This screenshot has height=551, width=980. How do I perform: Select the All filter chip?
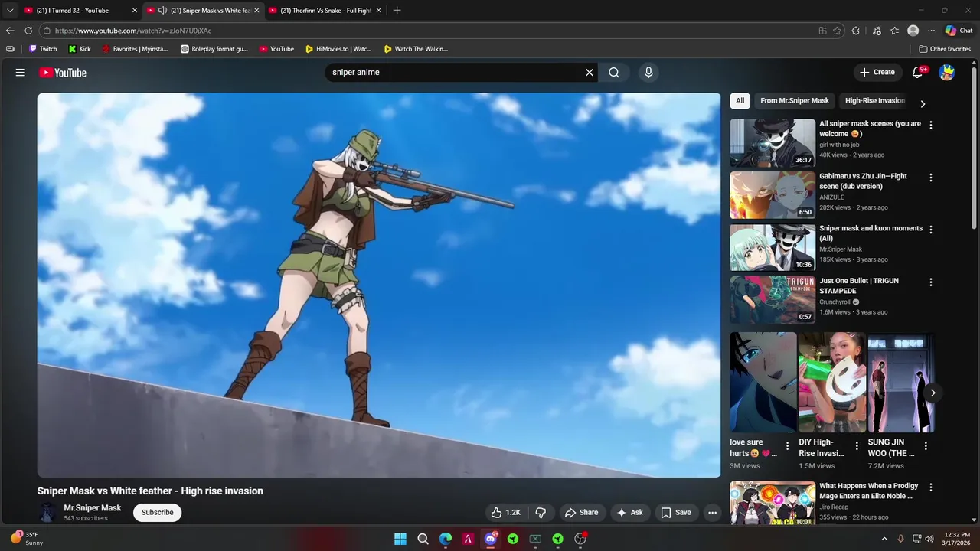[740, 100]
